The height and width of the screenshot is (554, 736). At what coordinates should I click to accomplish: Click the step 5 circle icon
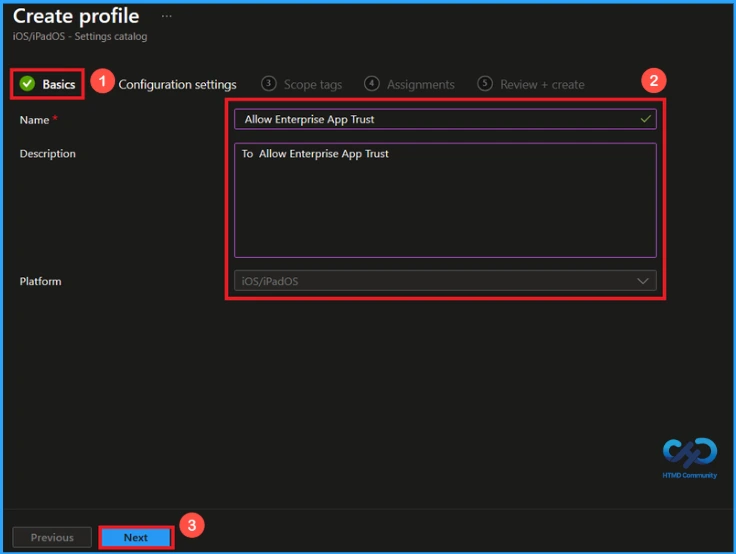(485, 84)
